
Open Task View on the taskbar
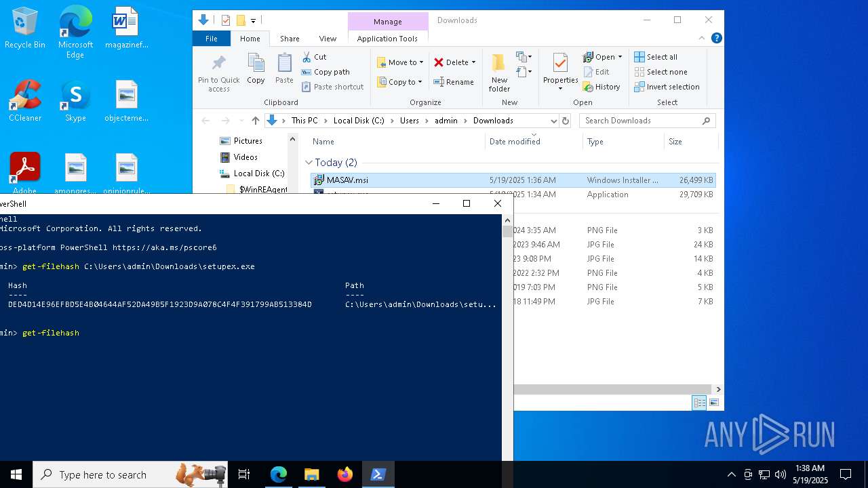(x=245, y=474)
